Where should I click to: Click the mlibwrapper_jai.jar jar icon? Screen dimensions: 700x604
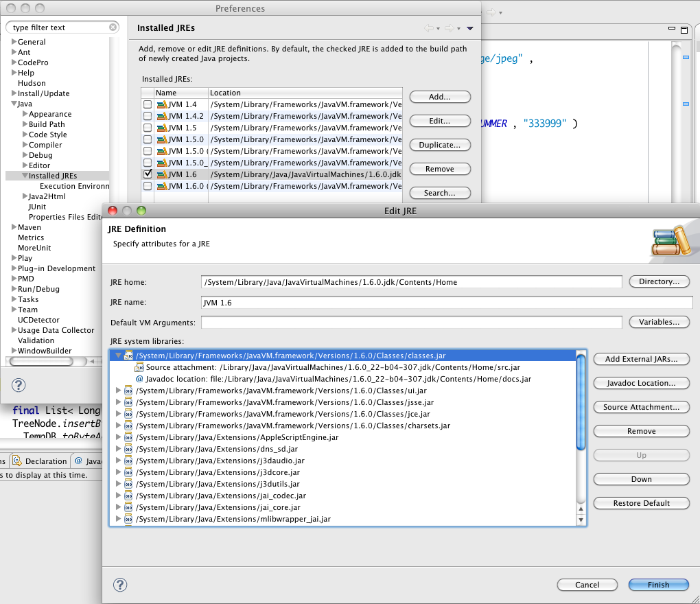[128, 519]
